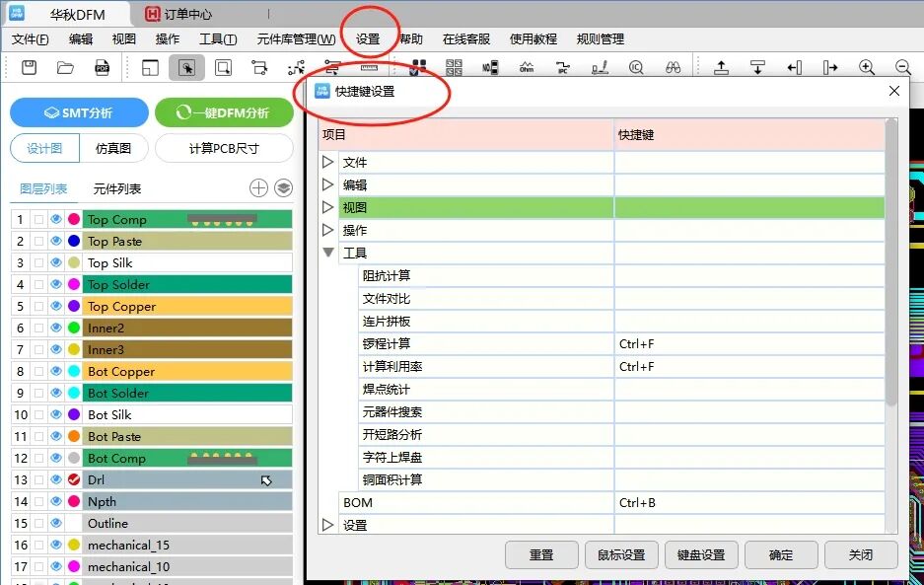The width and height of the screenshot is (924, 585).
Task: Run the 一键DFM分析 button
Action: 224,112
